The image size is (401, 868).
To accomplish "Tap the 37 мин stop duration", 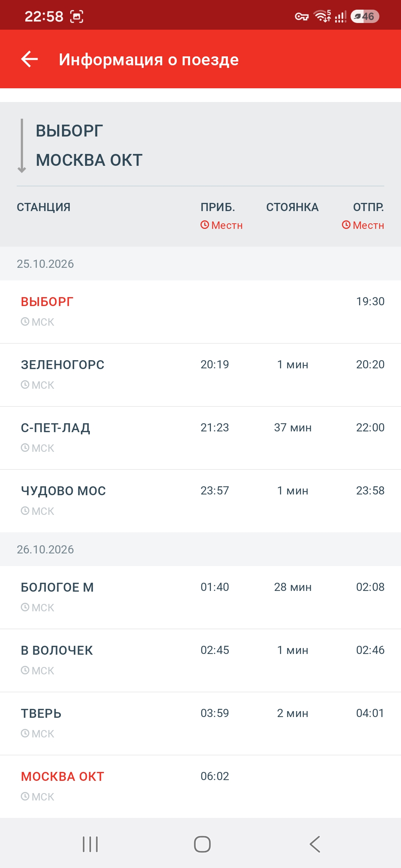I will [x=293, y=427].
